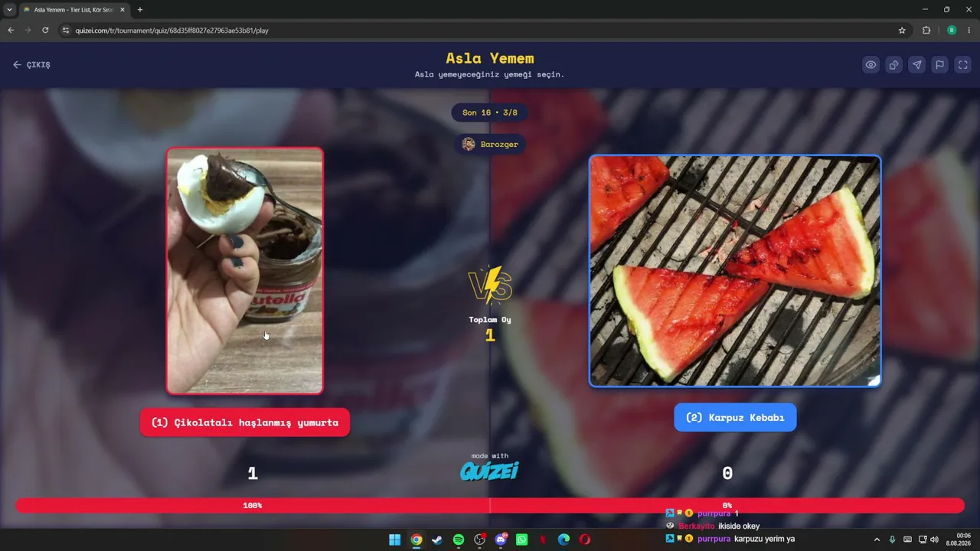This screenshot has height=551, width=980.
Task: Click the Barozger user chip
Action: tap(490, 144)
